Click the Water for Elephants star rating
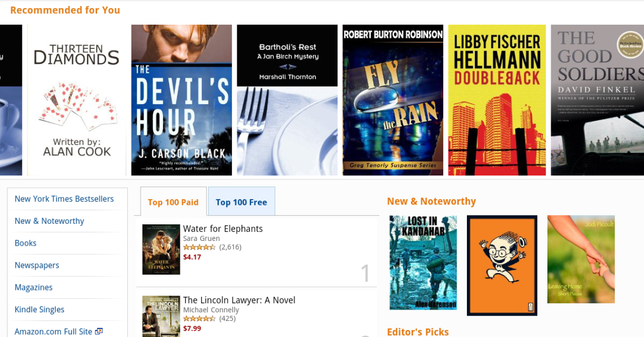Screen dimensions: 644x337 point(200,247)
